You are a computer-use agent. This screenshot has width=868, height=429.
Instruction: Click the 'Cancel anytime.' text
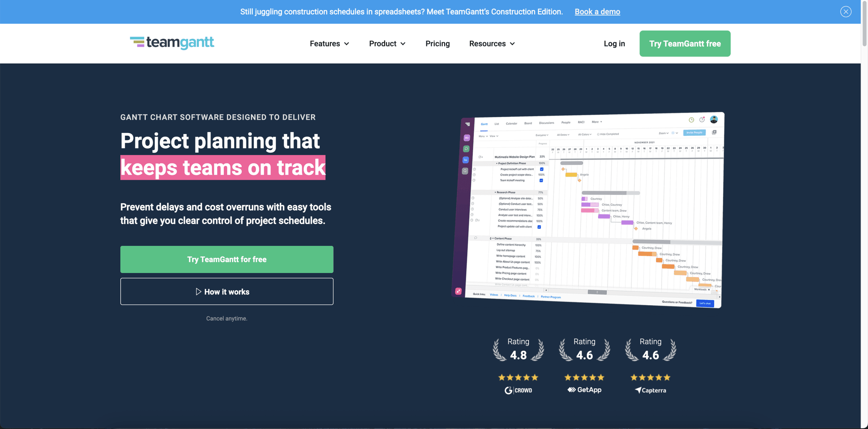[x=226, y=318]
